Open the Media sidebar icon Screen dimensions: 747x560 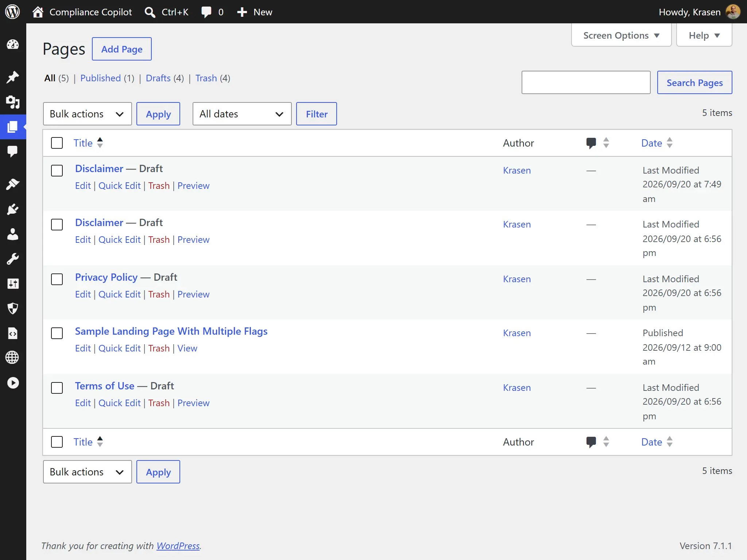(x=13, y=102)
